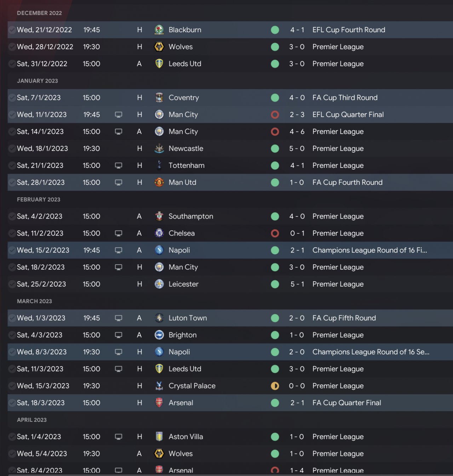Click the Luton Town club crest
Screen dimensions: 453x476
[159, 318]
